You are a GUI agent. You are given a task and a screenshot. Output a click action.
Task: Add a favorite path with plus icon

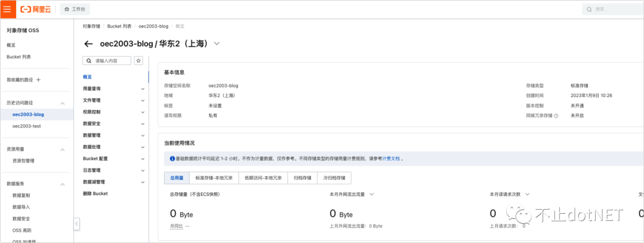[39, 80]
